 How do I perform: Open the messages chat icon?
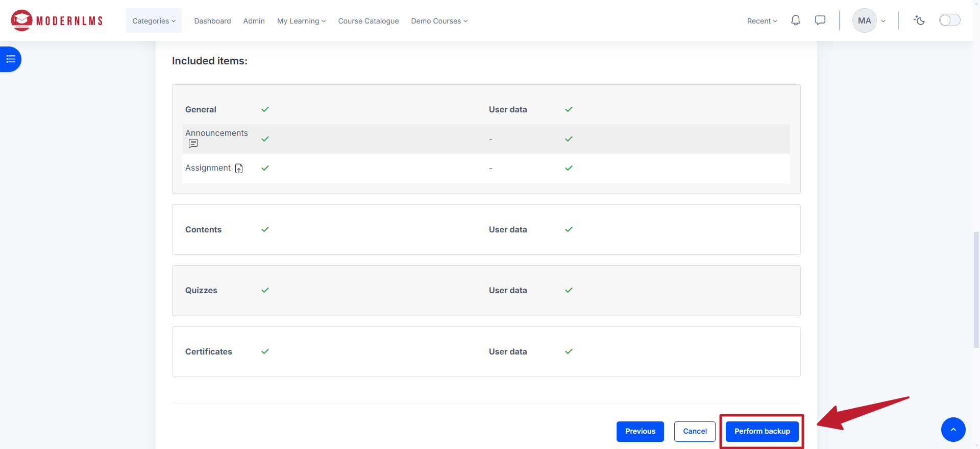click(x=820, y=20)
